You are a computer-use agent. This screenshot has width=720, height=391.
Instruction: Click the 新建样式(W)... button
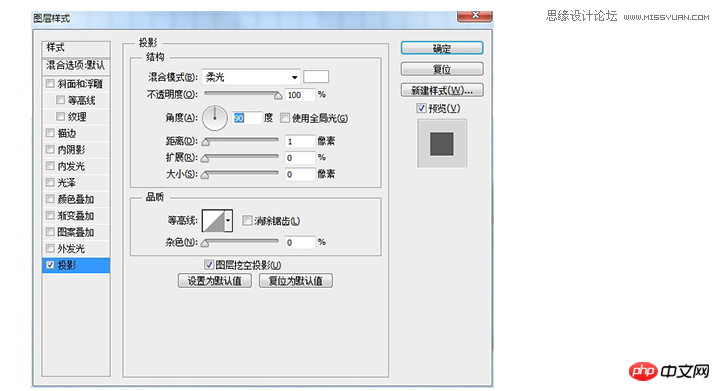tap(442, 90)
